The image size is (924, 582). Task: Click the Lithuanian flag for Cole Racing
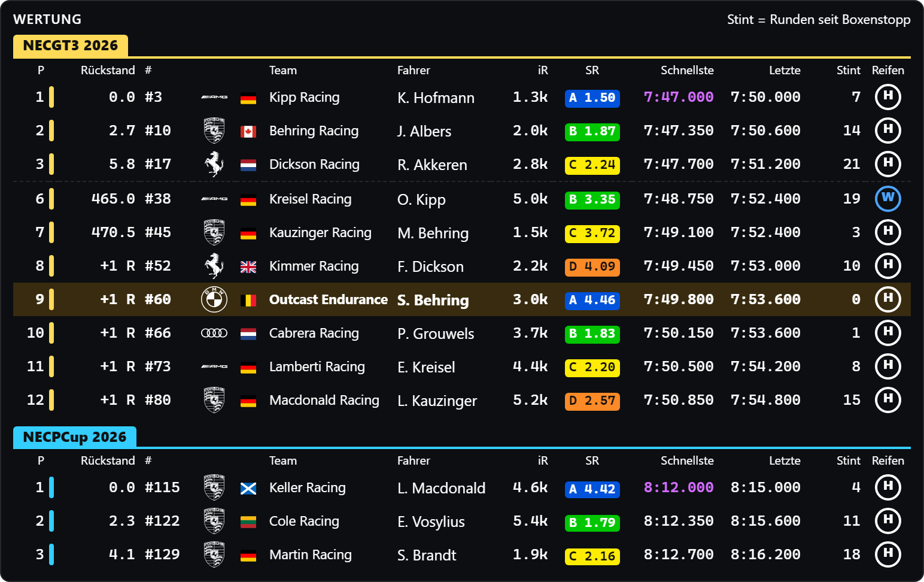tap(248, 522)
